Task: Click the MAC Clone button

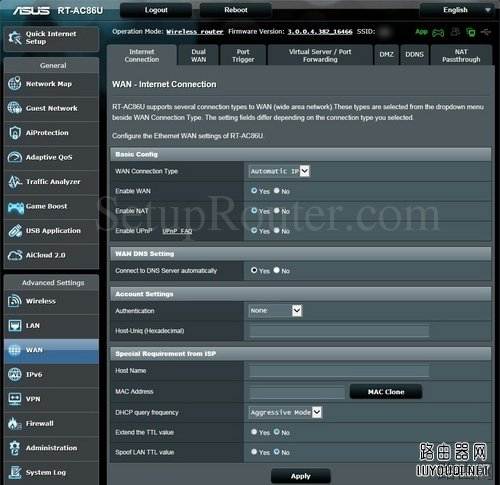Action: (x=386, y=392)
